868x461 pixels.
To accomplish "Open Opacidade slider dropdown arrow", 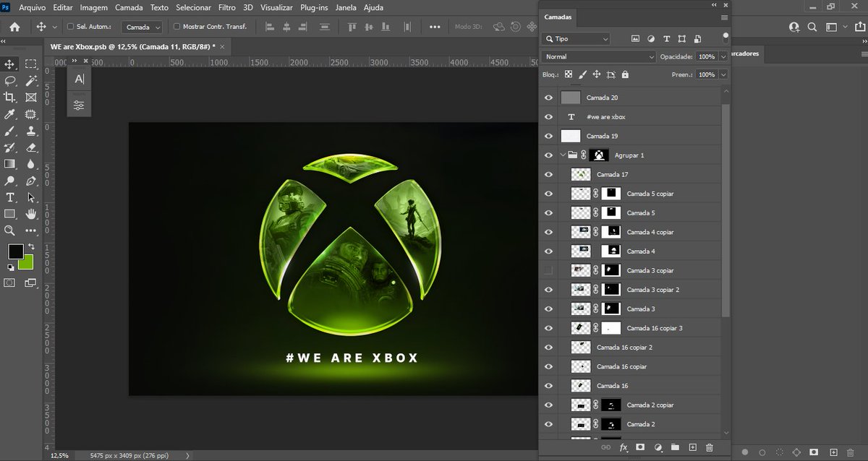I will coord(723,56).
